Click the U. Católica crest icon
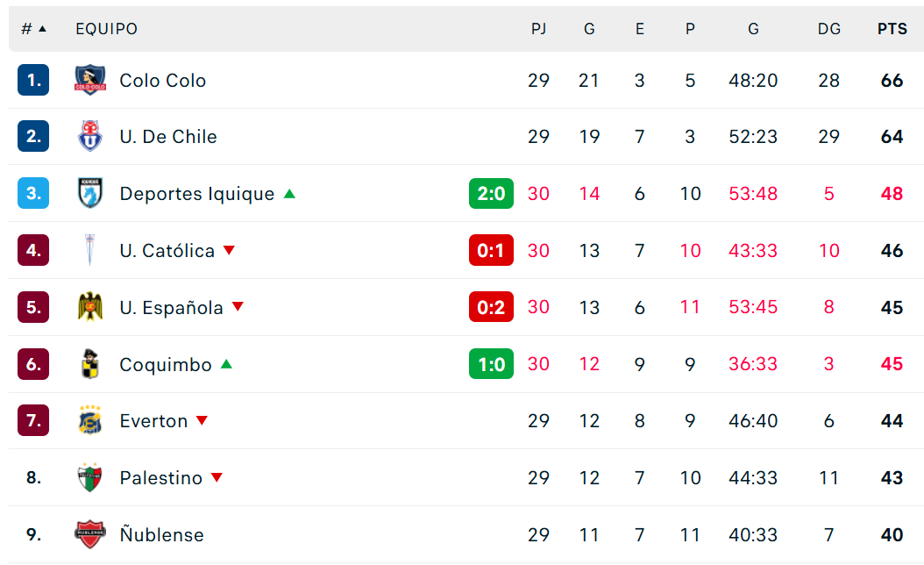 pos(90,250)
